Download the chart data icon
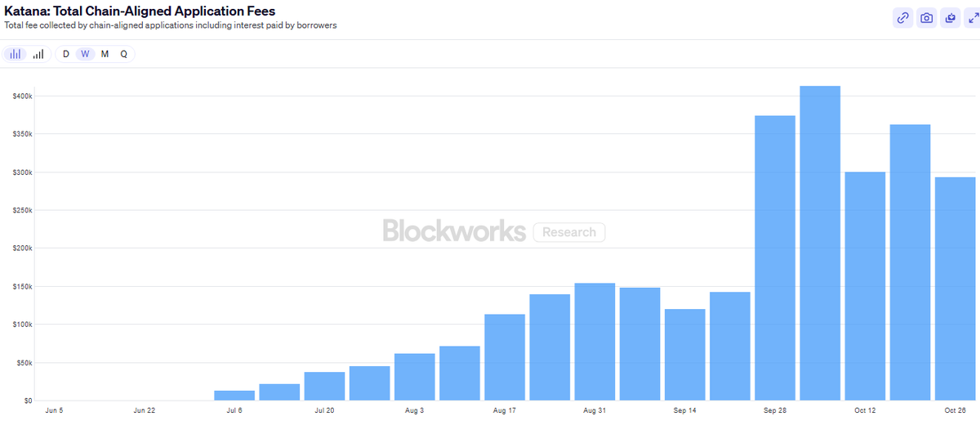Viewport: 980px width, 421px height. click(951, 18)
